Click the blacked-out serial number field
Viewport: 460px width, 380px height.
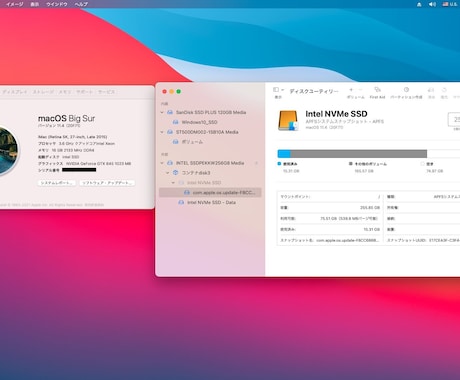(x=79, y=170)
